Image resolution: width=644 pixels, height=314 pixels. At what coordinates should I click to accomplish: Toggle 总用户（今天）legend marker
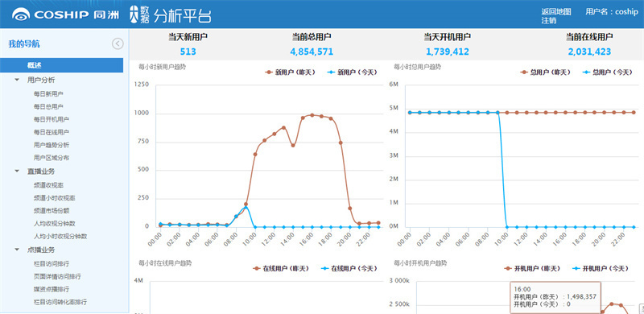pos(588,72)
